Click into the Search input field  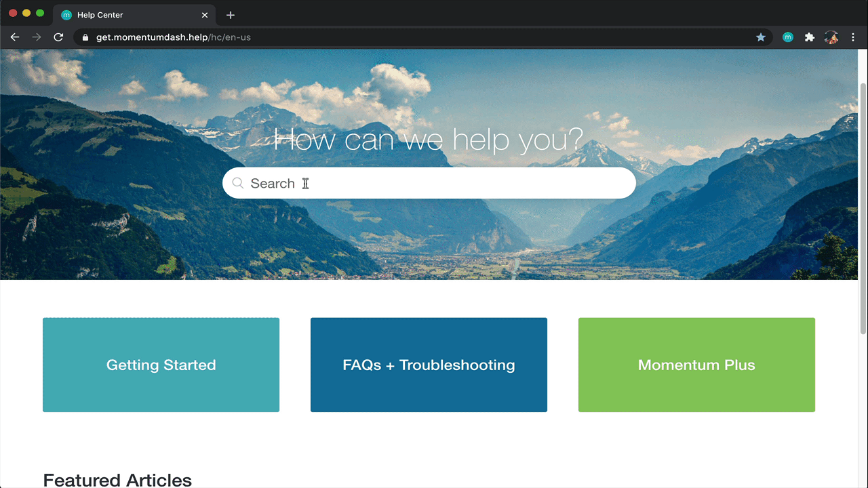coord(429,183)
